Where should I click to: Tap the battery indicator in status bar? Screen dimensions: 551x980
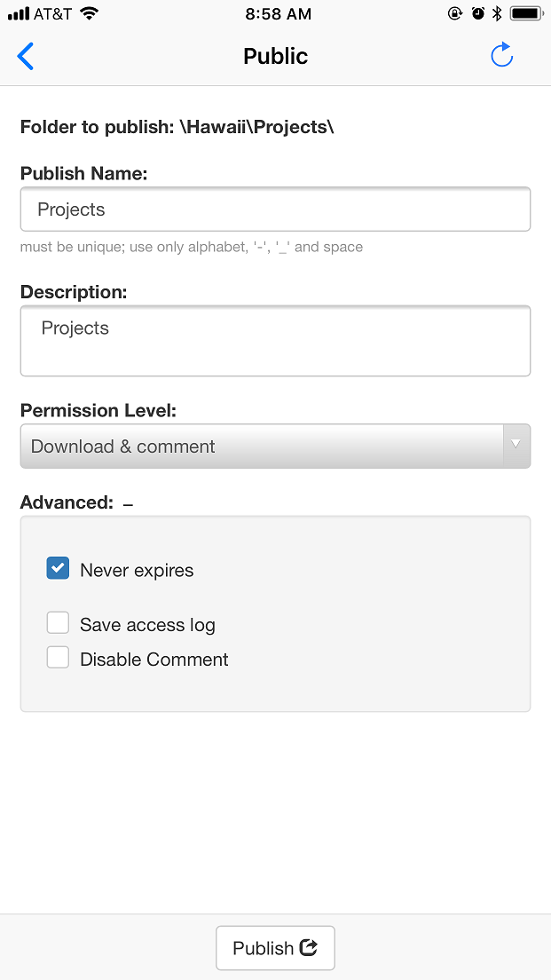click(525, 13)
